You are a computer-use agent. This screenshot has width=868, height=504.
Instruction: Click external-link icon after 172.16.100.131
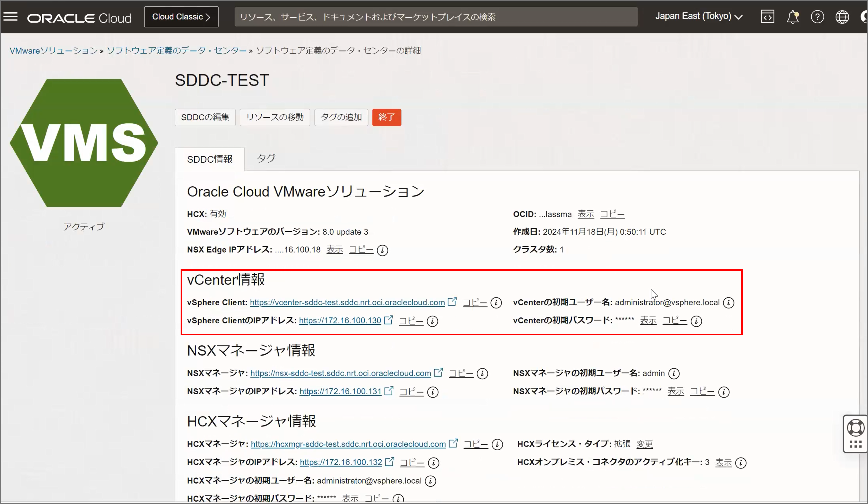point(389,391)
